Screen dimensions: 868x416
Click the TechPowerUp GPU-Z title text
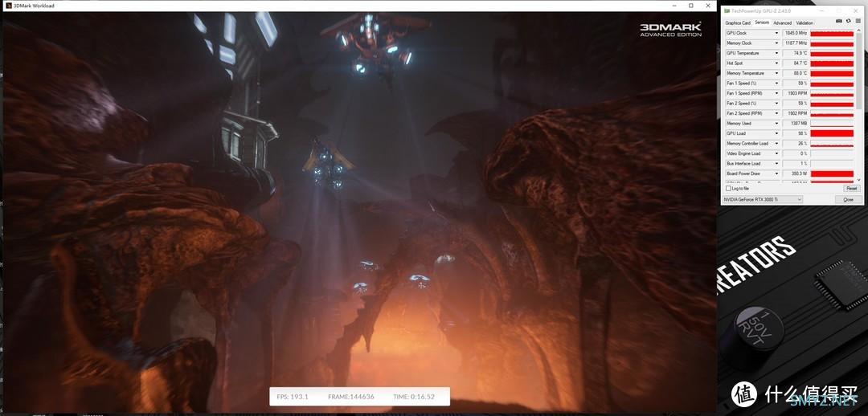pos(761,10)
